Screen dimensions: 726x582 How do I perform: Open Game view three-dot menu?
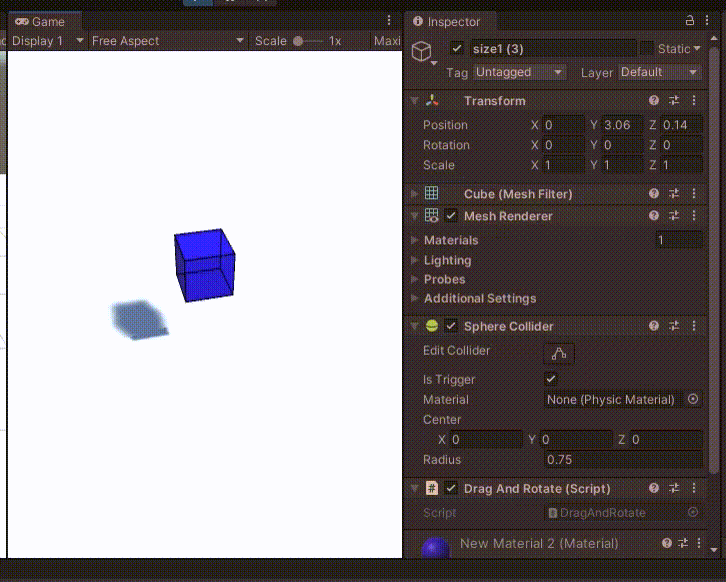click(389, 20)
